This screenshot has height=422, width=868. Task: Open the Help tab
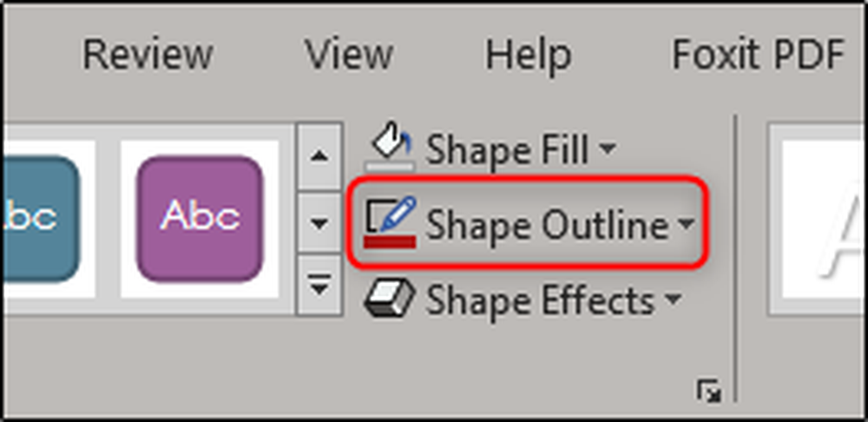tap(528, 56)
